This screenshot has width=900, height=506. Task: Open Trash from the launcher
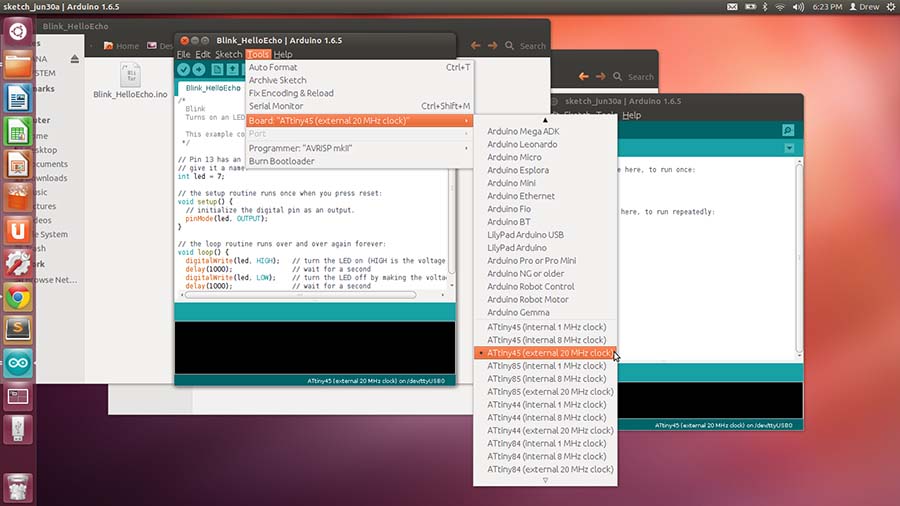coord(18,487)
